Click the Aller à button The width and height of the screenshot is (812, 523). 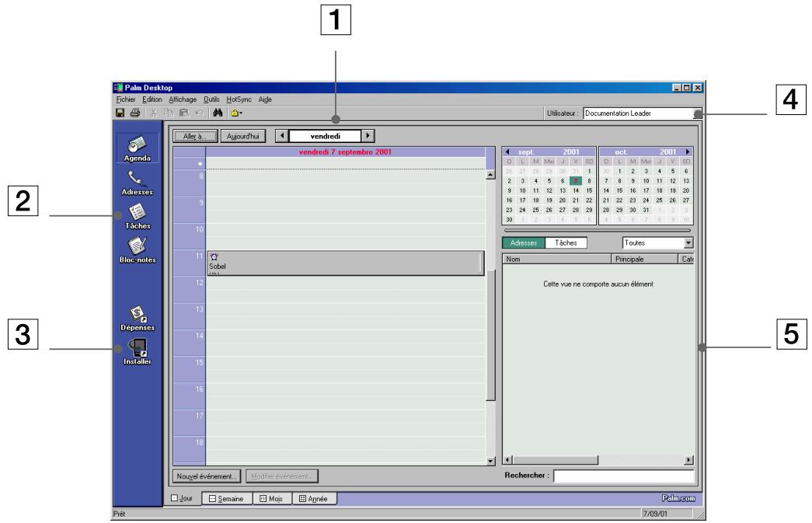pos(195,136)
